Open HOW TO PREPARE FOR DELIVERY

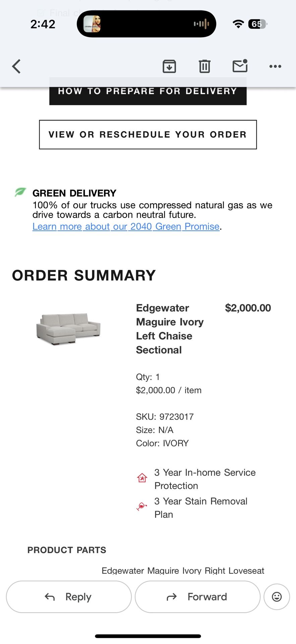click(x=147, y=91)
